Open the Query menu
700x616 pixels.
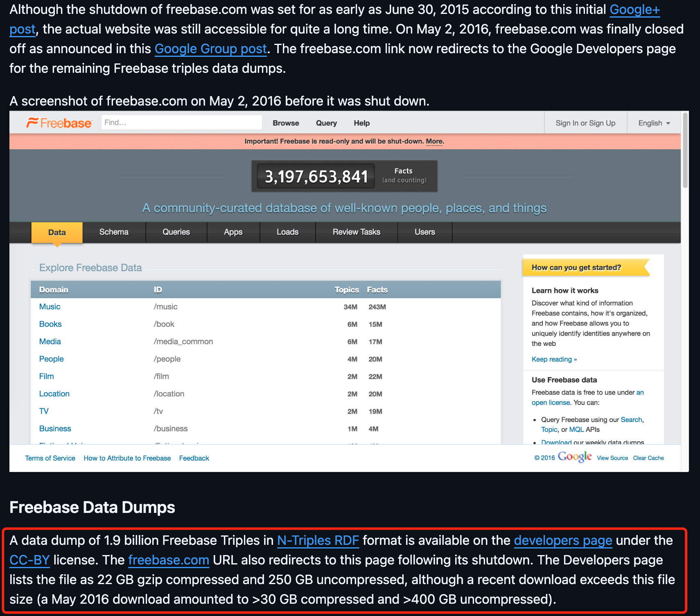point(326,123)
